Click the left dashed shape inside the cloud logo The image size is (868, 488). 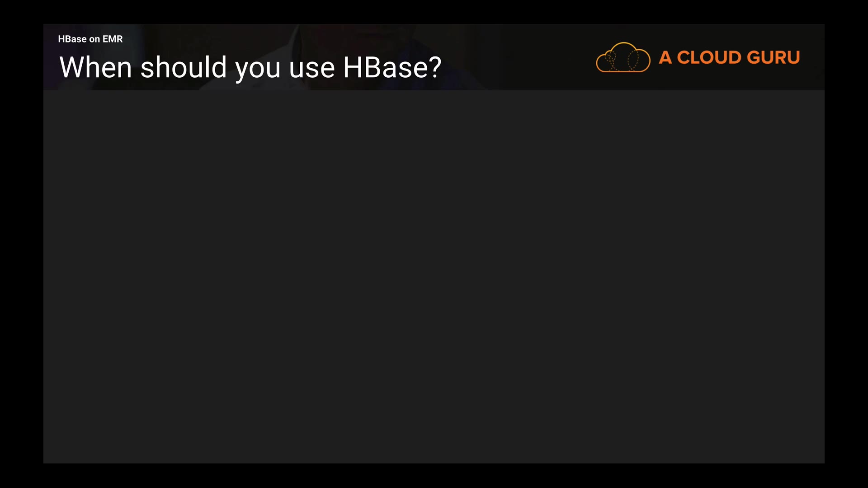[611, 59]
